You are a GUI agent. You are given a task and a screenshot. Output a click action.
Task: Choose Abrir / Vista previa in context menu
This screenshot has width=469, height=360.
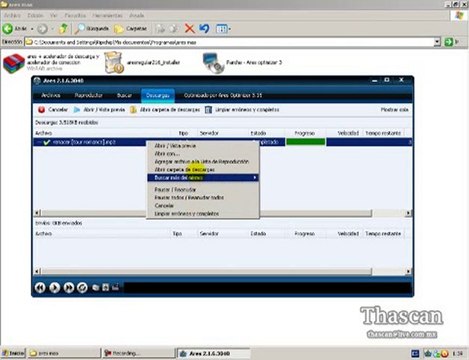tap(203, 146)
